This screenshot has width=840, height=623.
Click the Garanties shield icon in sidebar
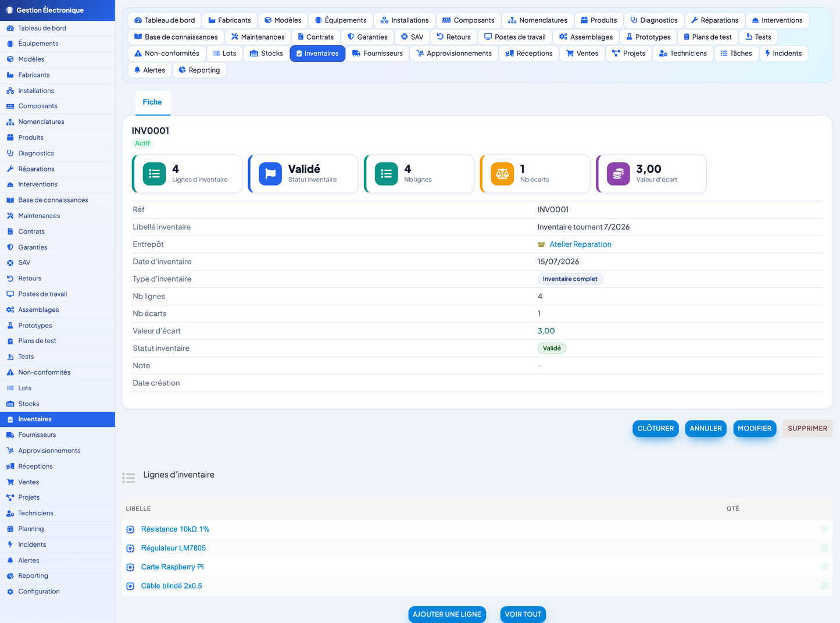point(10,247)
